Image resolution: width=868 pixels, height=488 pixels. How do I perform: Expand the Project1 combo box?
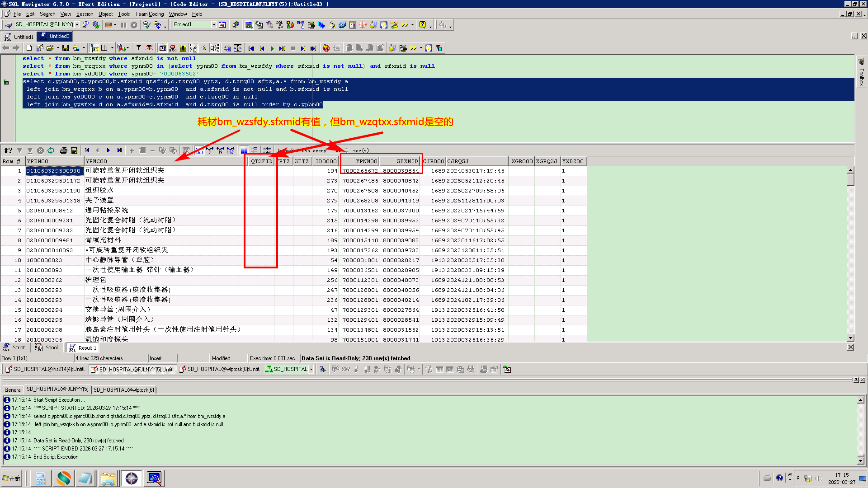tap(214, 25)
